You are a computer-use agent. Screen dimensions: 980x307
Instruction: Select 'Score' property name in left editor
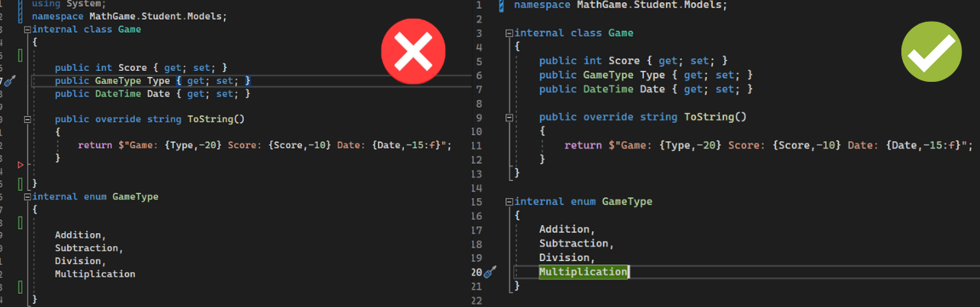(x=132, y=68)
